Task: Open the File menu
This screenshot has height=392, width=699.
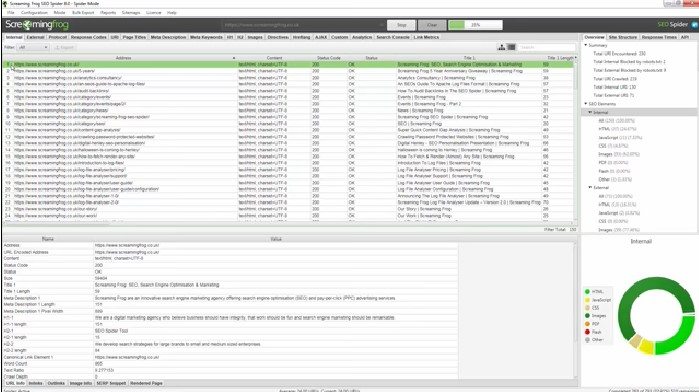Action: point(11,12)
